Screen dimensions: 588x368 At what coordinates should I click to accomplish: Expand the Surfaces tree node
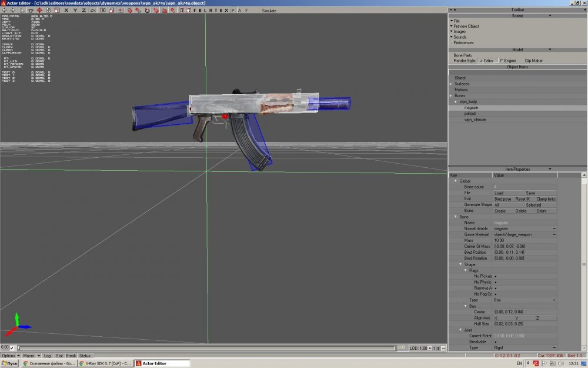451,84
